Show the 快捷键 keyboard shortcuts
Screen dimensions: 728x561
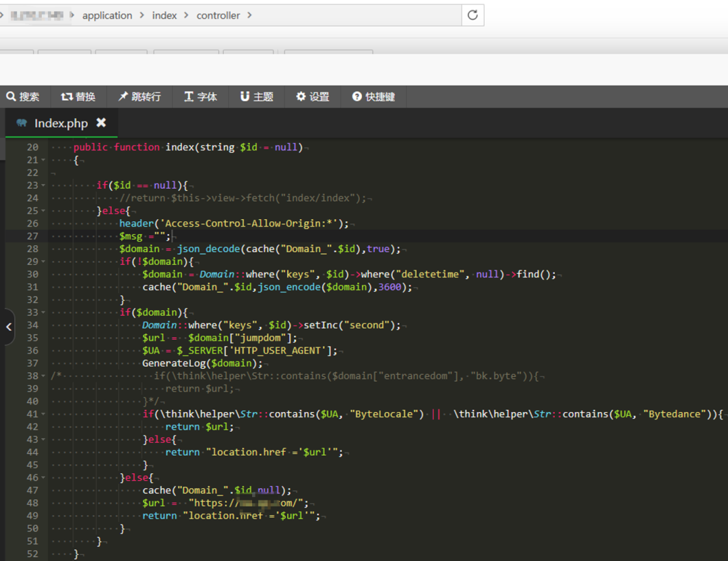[373, 97]
